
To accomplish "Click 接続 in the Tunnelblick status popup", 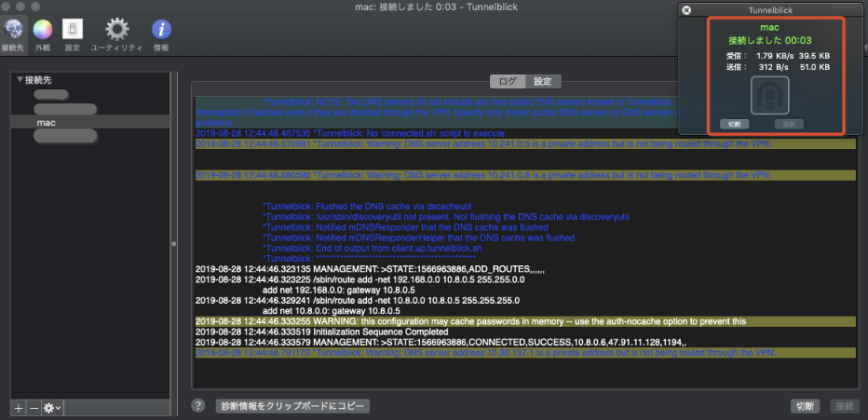I will click(x=789, y=124).
